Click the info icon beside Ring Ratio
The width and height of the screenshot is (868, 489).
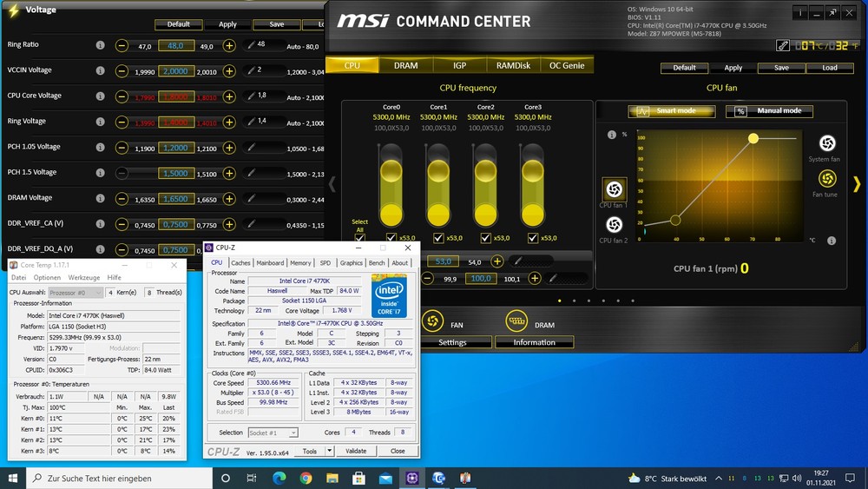click(100, 45)
